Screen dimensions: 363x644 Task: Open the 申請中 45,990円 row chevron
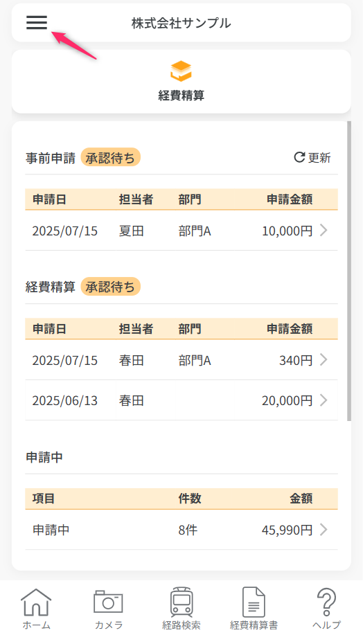click(324, 530)
